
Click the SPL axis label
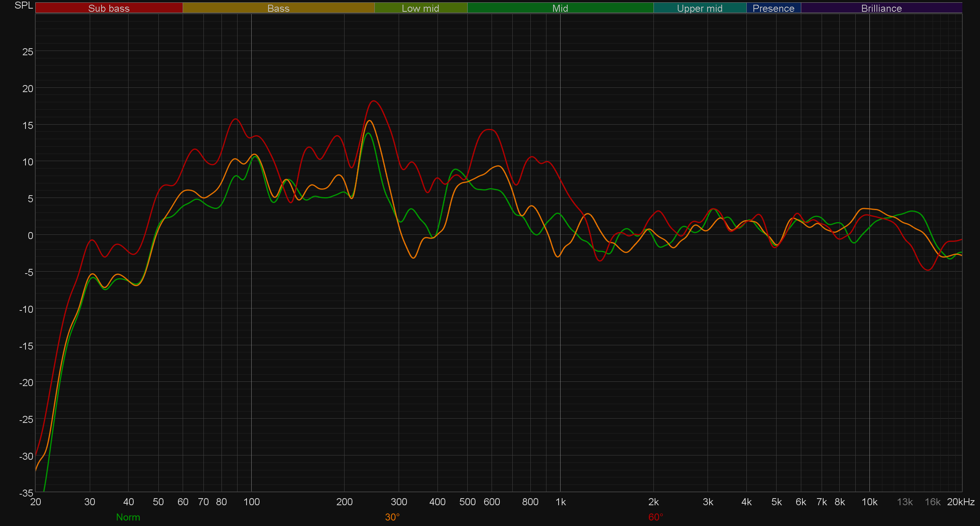pyautogui.click(x=24, y=5)
